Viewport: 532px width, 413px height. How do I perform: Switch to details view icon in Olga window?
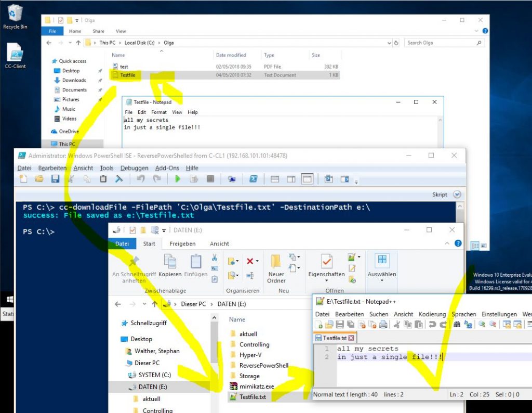coord(475,246)
